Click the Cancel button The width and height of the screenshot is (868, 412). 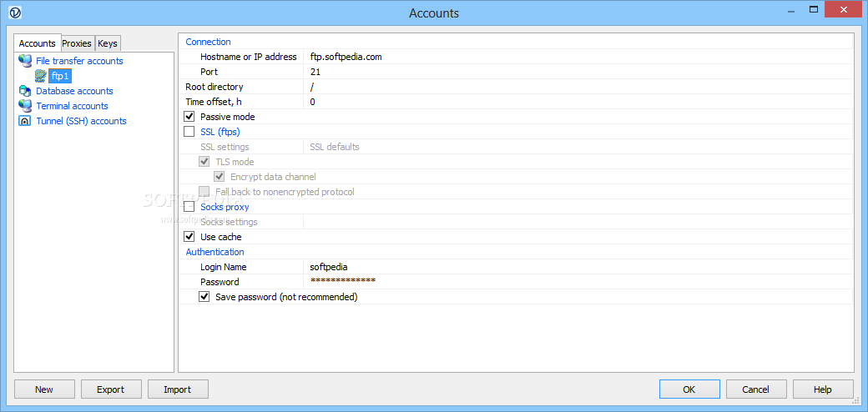click(756, 389)
